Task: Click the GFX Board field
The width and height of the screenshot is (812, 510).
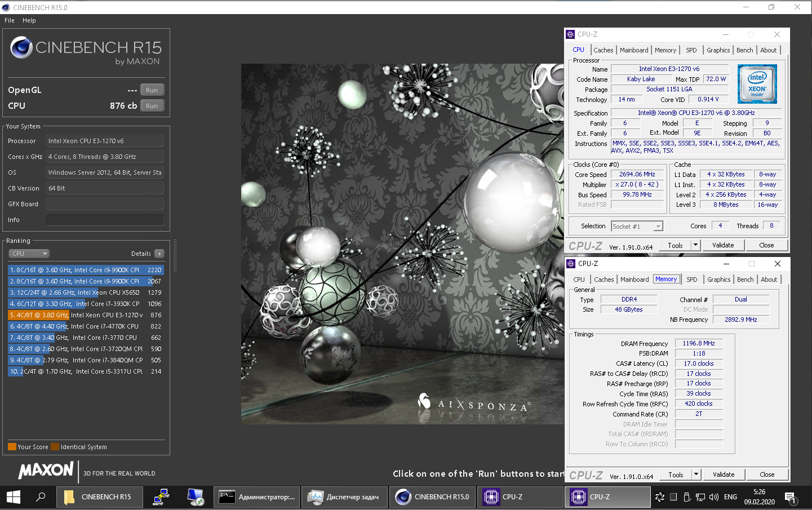Action: (x=105, y=204)
